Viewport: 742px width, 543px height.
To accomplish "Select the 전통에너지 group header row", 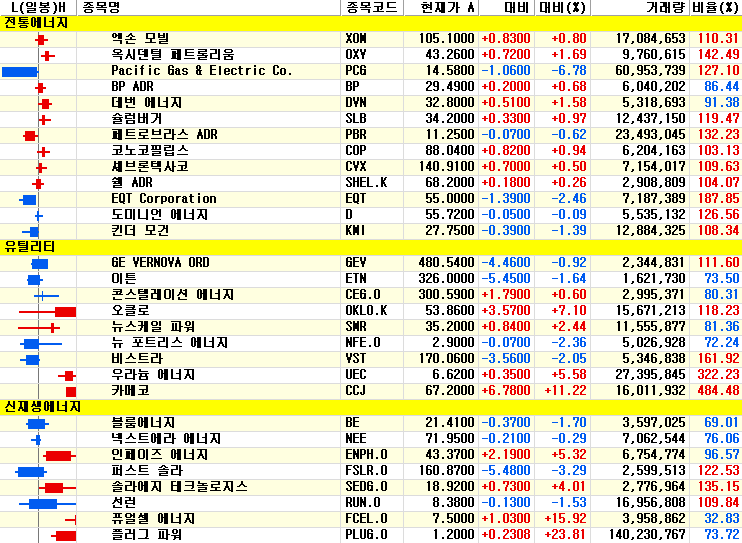I will [371, 23].
